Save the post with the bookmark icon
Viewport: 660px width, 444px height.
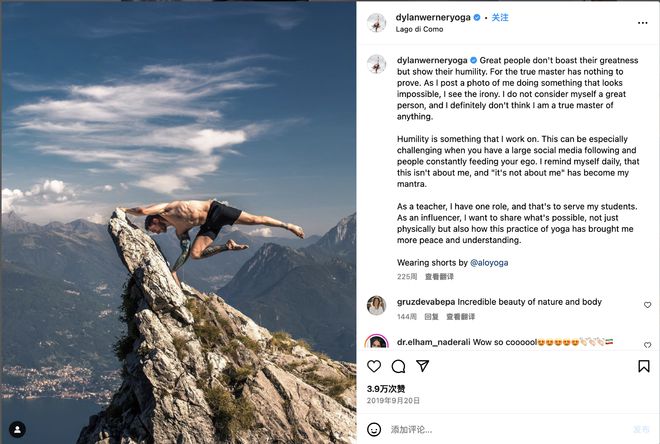(643, 367)
